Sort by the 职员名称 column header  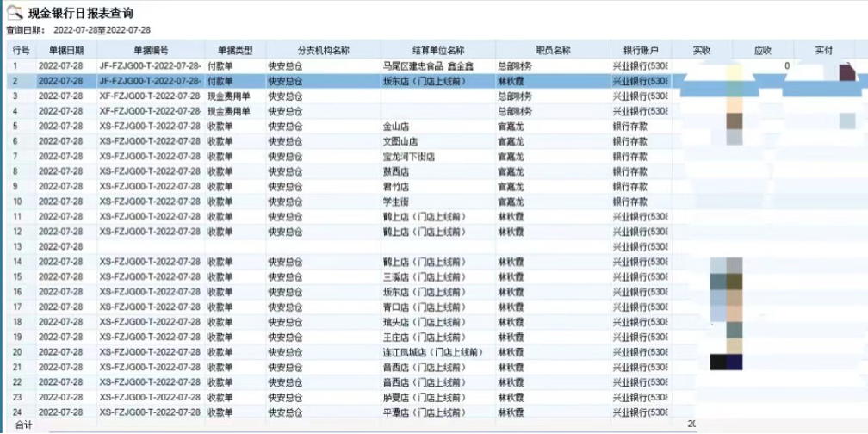coord(552,51)
